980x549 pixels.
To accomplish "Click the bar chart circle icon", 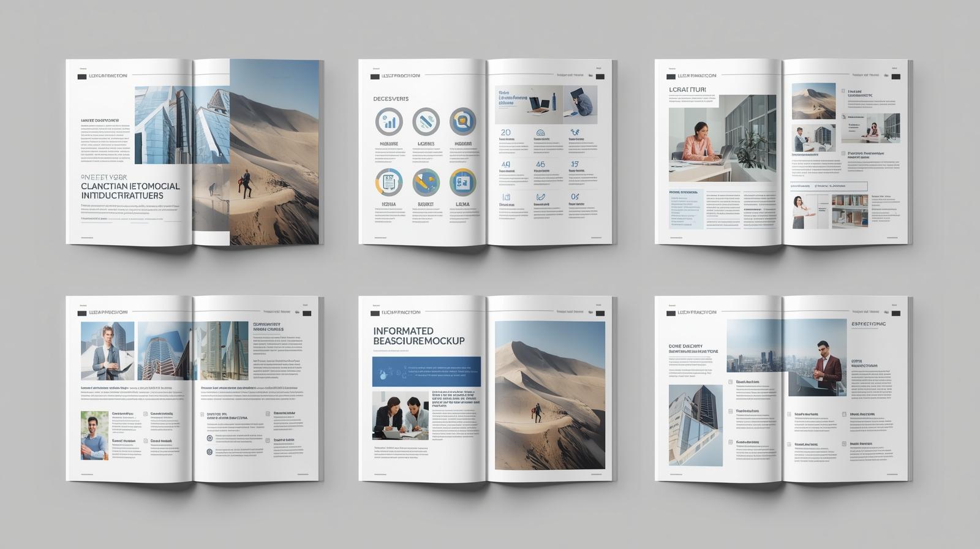I will point(389,121).
